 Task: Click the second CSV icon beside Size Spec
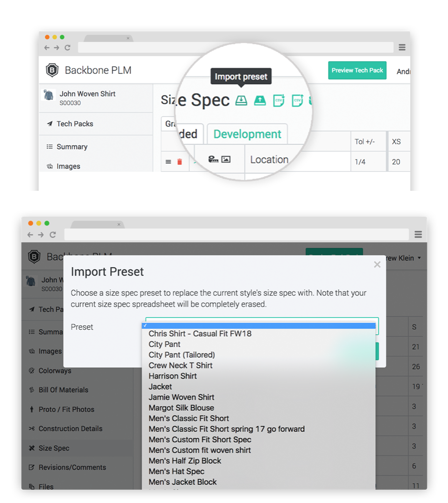click(297, 100)
